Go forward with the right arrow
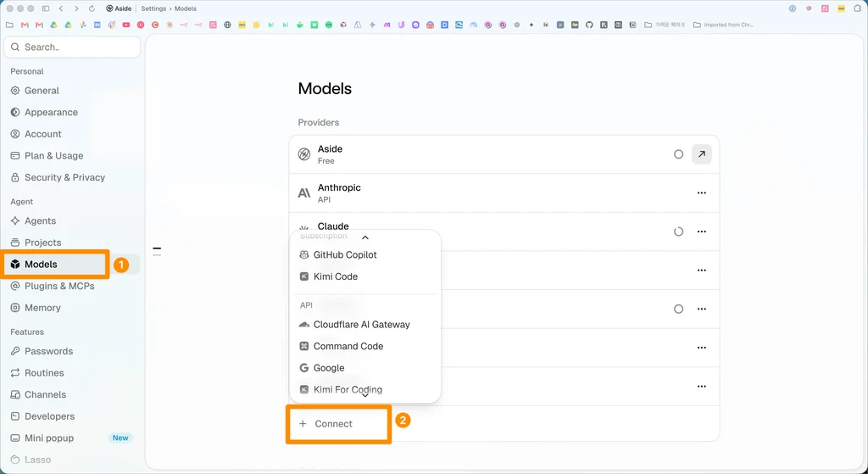The width and height of the screenshot is (868, 474). pos(76,8)
